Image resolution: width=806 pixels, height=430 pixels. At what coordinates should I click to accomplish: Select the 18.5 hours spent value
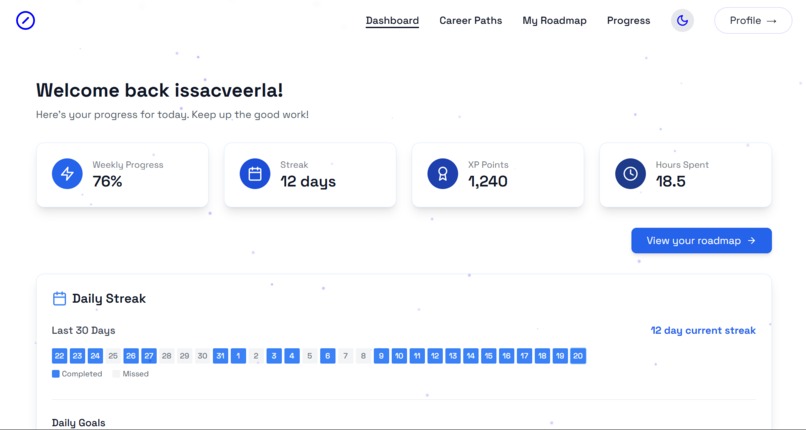(670, 181)
